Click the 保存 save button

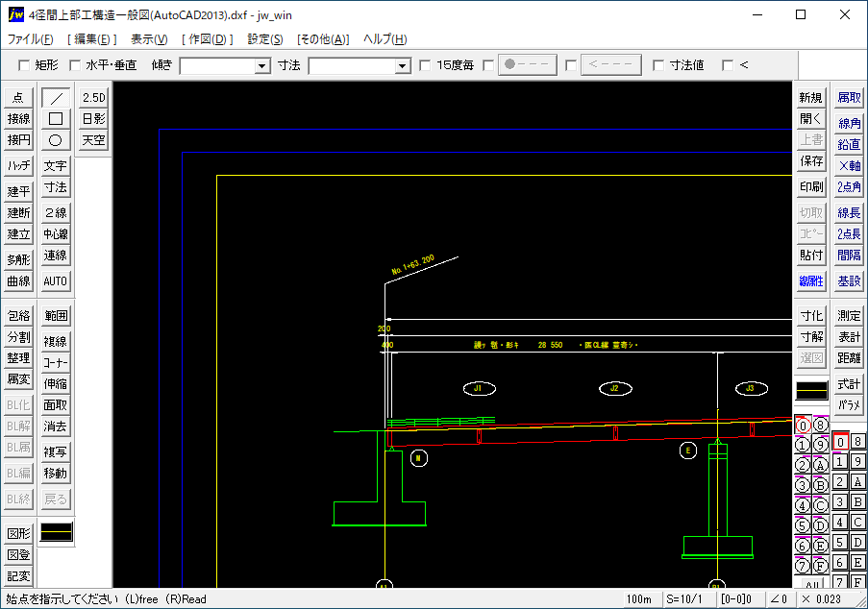pos(811,161)
